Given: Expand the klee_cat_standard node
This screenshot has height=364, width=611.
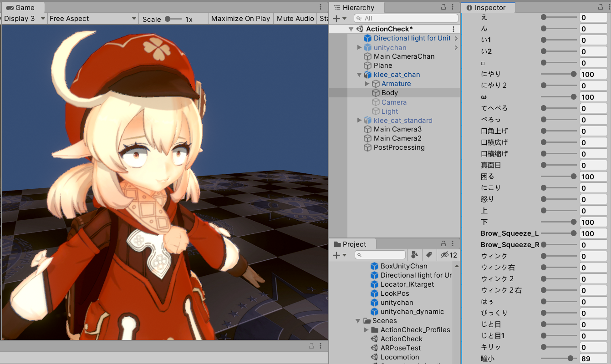Looking at the screenshot, I should (x=360, y=120).
